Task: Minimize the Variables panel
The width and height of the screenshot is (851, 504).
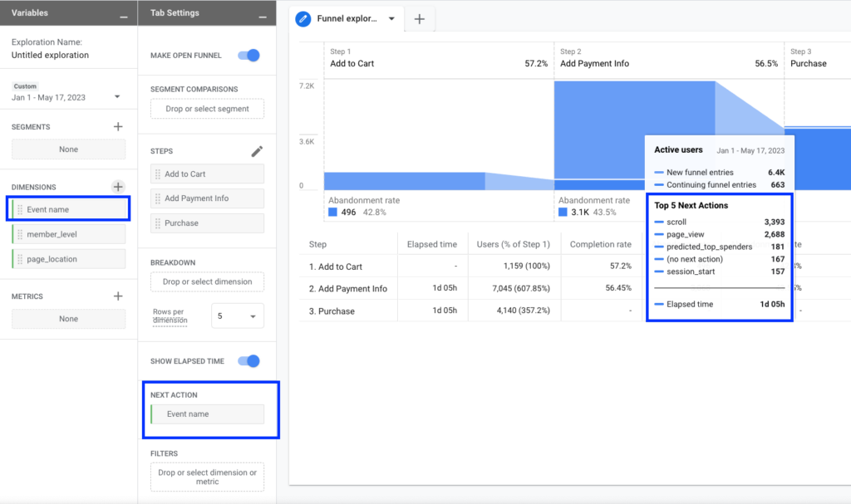Action: [124, 15]
